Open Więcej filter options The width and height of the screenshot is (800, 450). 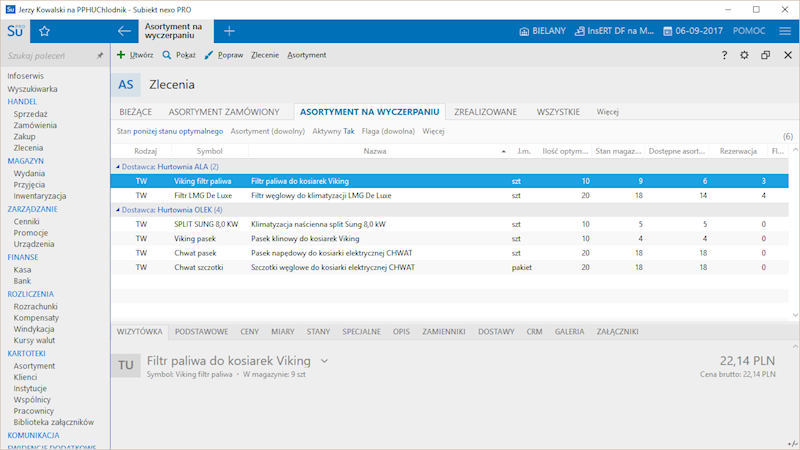click(x=433, y=131)
